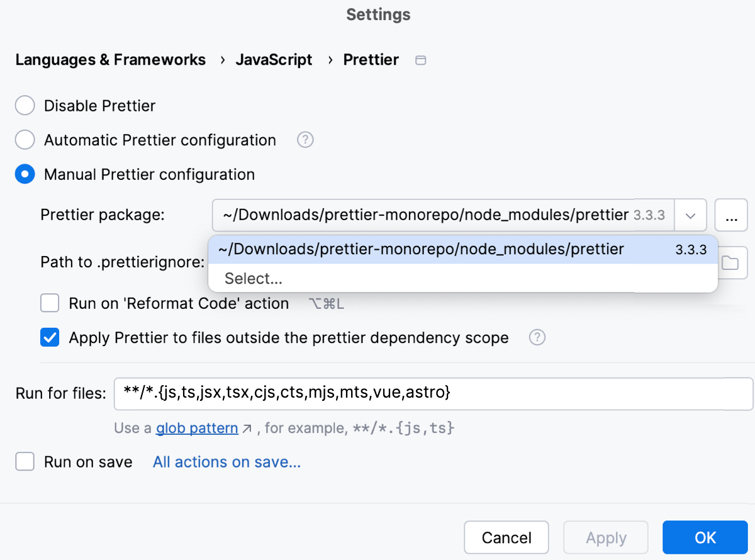Navigate to JavaScript breadcrumb item
This screenshot has height=560, width=755.
click(x=274, y=60)
